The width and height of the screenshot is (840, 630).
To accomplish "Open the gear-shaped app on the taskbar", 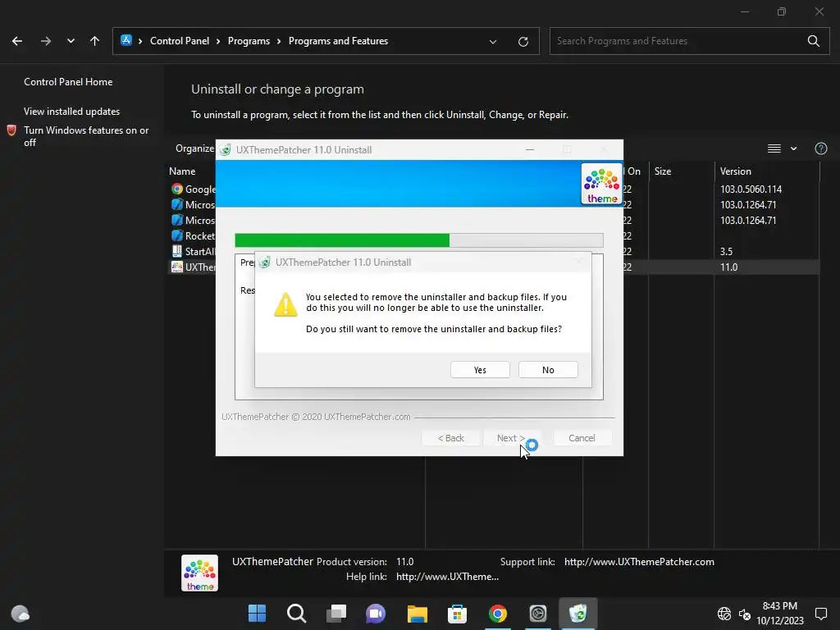I will tap(537, 613).
